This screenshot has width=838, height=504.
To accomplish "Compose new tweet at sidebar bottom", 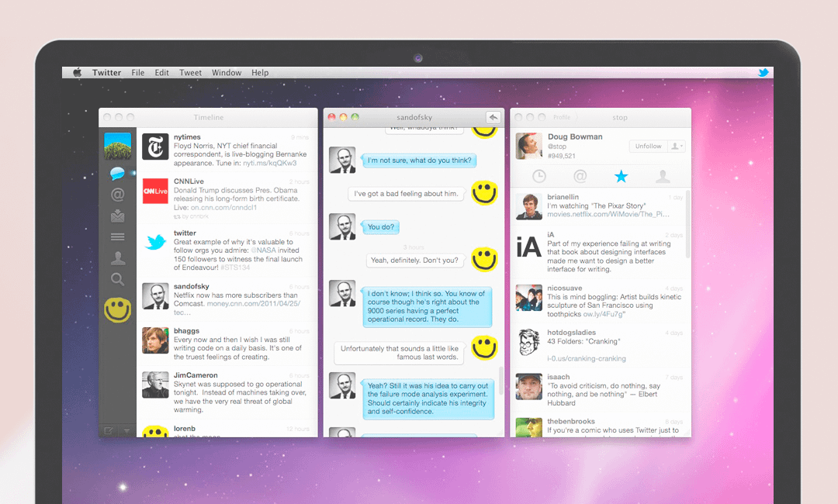I will pyautogui.click(x=109, y=430).
